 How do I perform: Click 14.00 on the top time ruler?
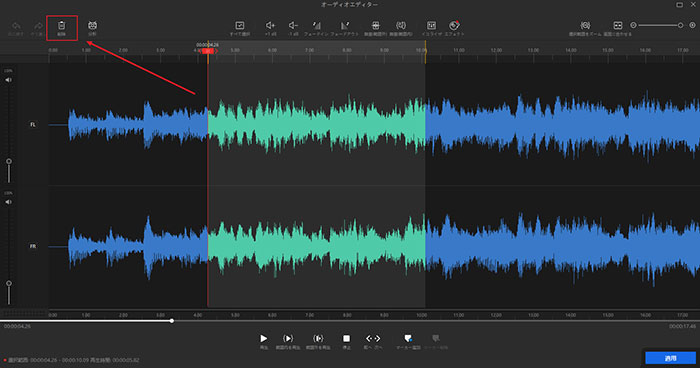coord(571,50)
